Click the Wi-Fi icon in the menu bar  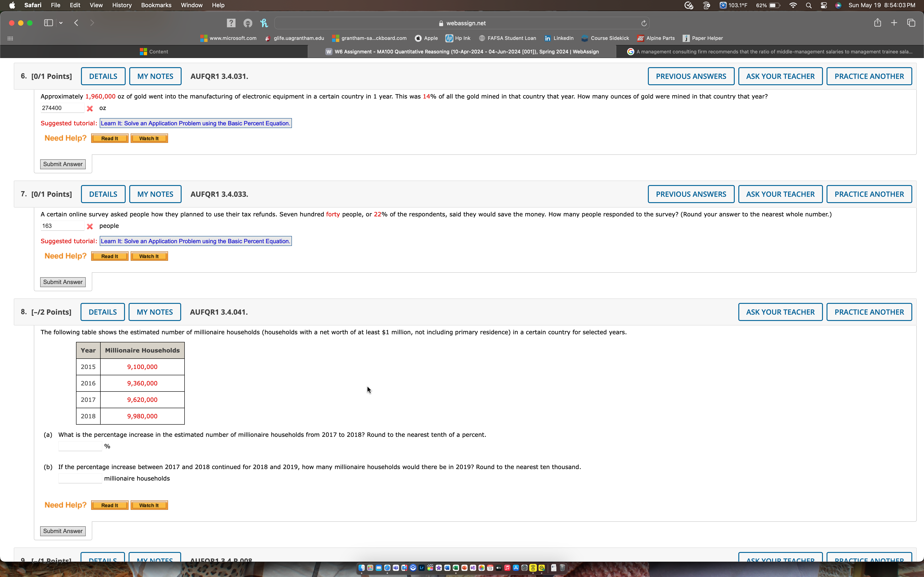(x=793, y=5)
